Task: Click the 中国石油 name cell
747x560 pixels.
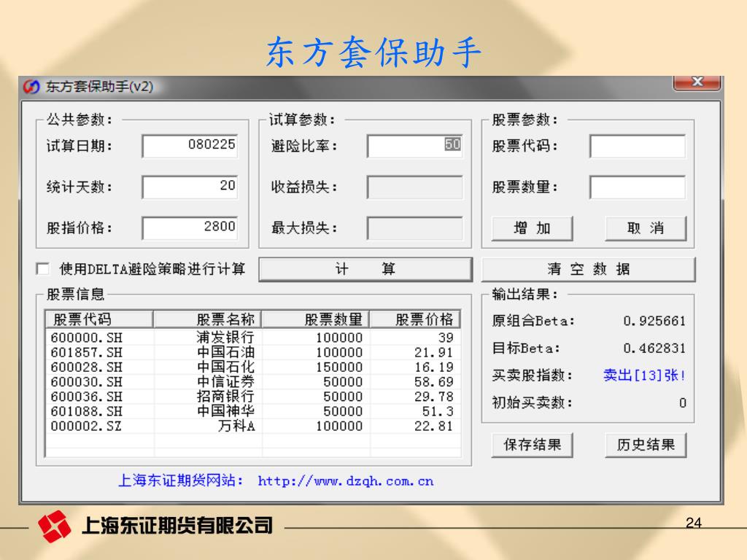Action: click(x=226, y=352)
